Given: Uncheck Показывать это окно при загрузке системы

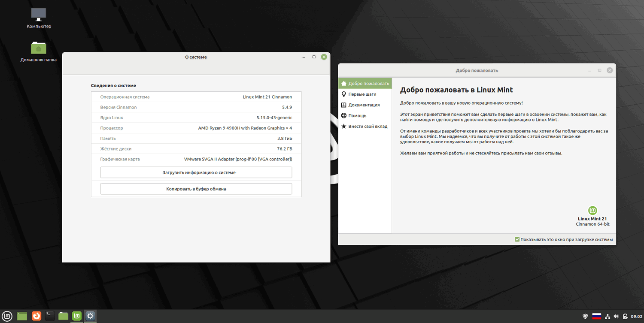Looking at the screenshot, I should click(517, 239).
